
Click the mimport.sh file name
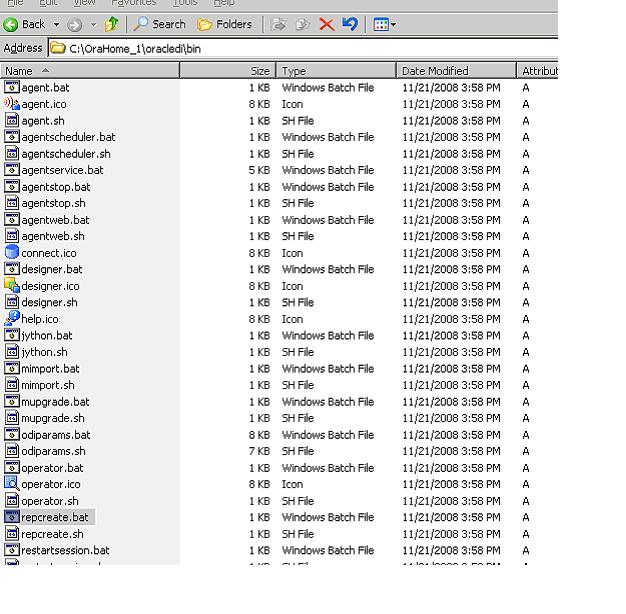48,385
